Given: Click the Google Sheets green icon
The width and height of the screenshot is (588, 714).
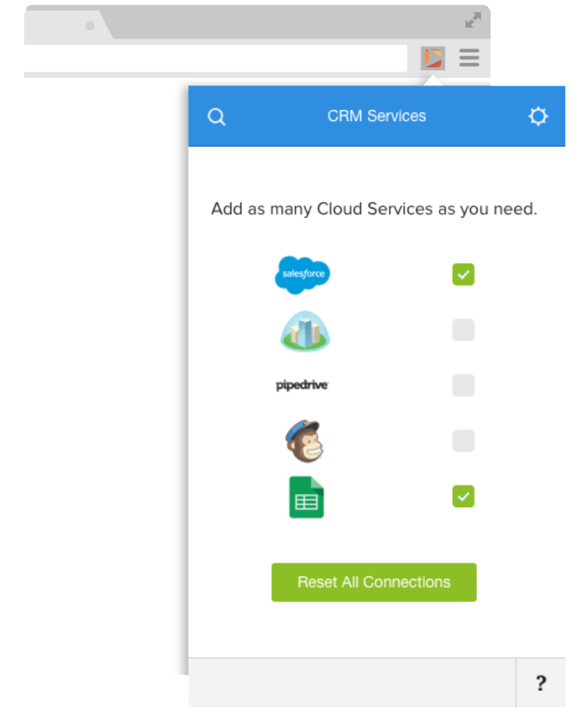Looking at the screenshot, I should coord(306,497).
